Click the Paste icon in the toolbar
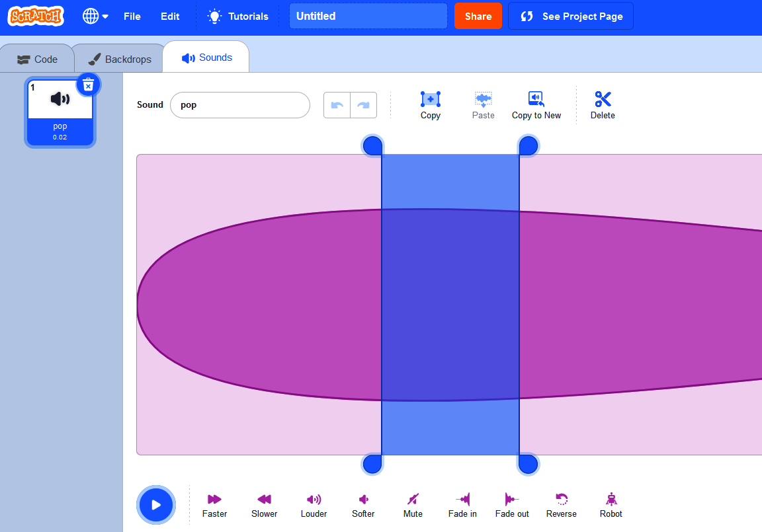The image size is (762, 532). click(483, 104)
